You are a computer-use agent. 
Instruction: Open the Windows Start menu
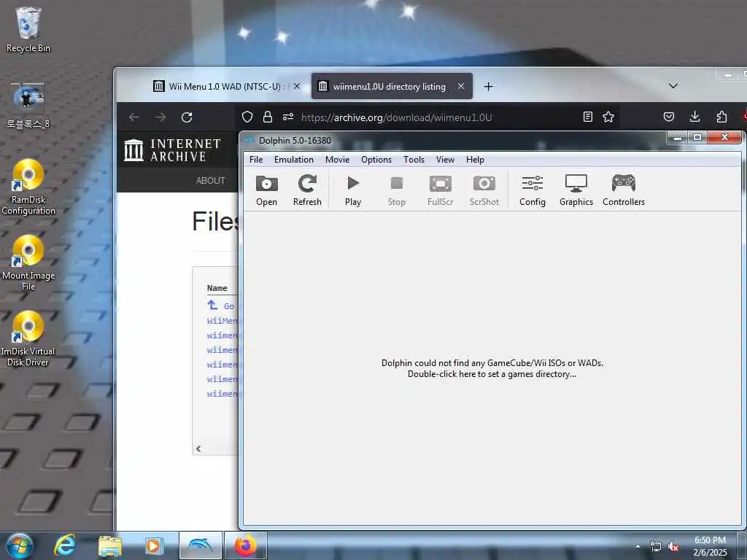(x=20, y=545)
